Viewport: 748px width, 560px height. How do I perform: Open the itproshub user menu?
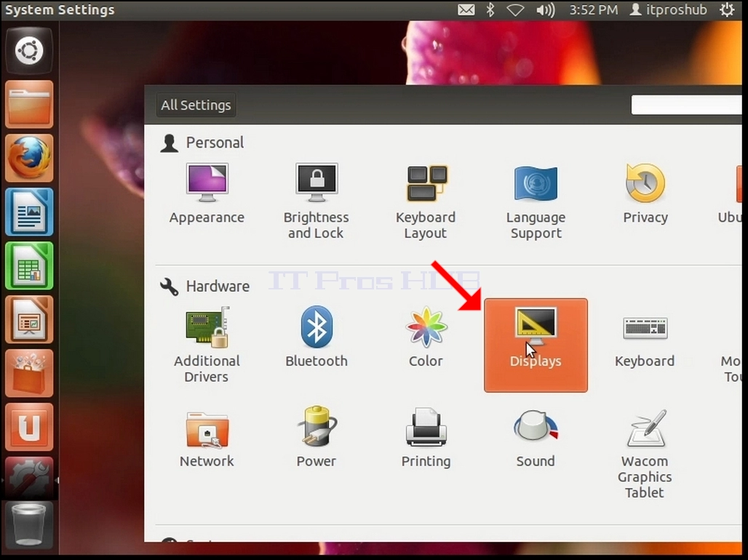(x=669, y=9)
